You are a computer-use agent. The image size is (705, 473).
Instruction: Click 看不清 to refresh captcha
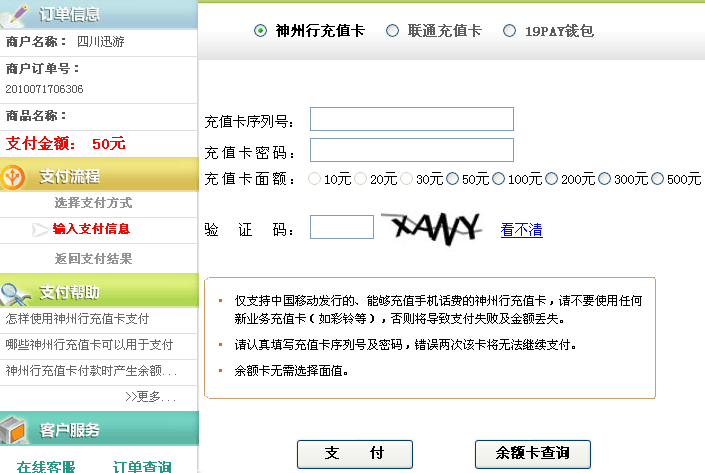(521, 230)
